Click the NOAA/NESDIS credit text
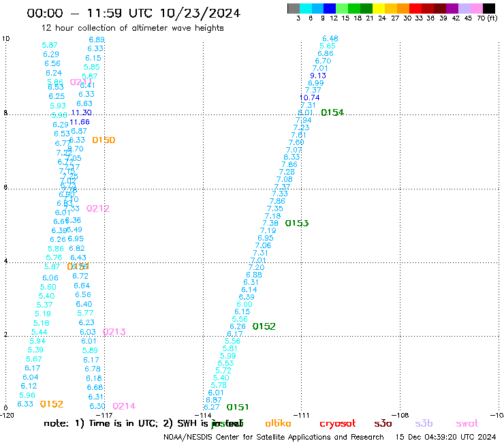 (274, 437)
